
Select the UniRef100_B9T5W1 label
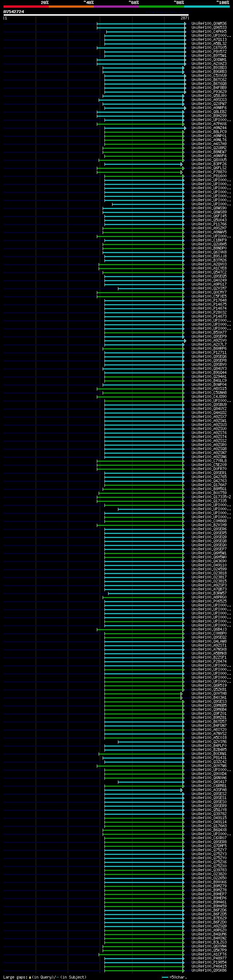point(209,55)
